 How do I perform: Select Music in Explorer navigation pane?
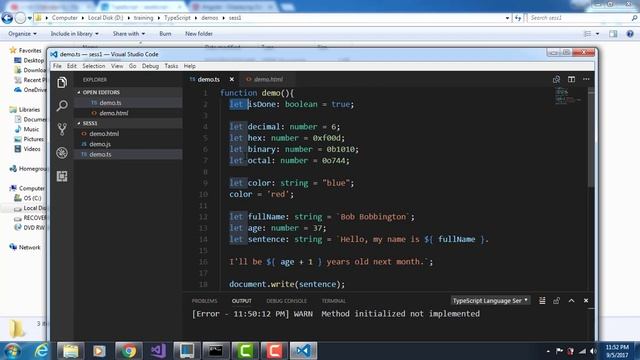click(31, 129)
